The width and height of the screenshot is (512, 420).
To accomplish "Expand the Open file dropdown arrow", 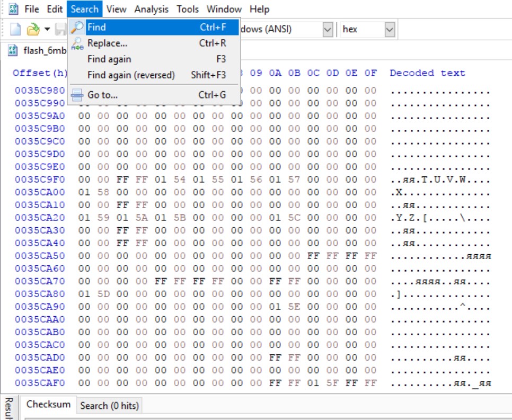I will (x=47, y=29).
